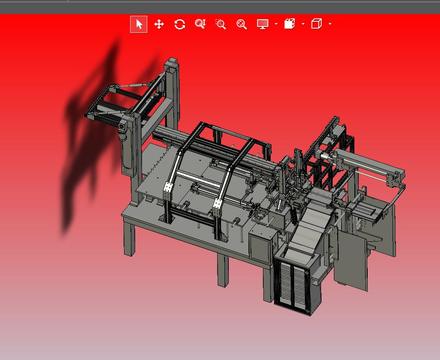Expand the dropdown arrow beside monitor icon
Image resolution: width=440 pixels, height=360 pixels.
point(276,24)
